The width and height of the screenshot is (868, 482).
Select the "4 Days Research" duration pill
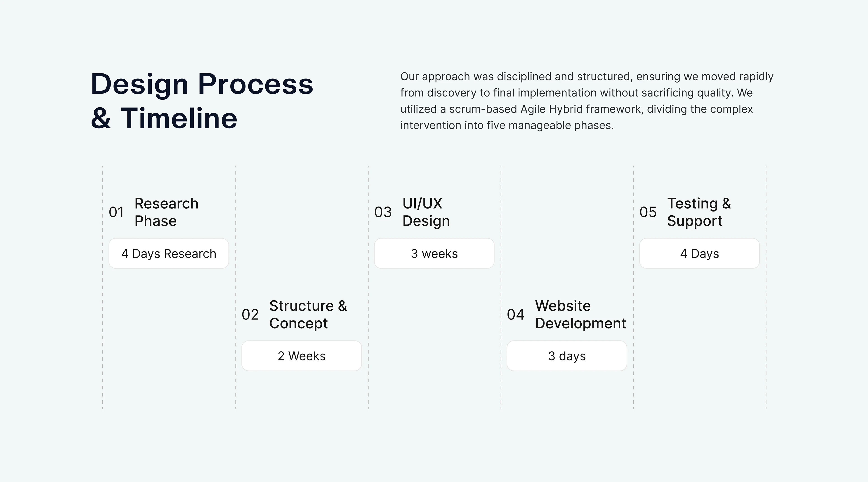[168, 254]
